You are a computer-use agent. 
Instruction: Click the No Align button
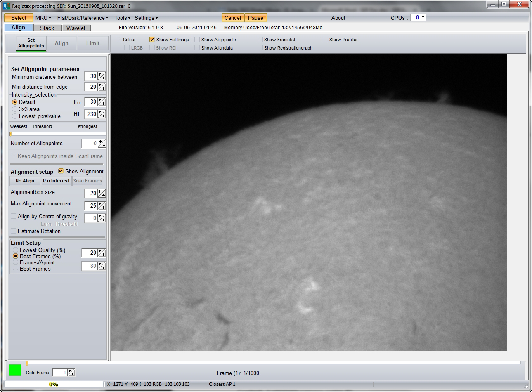[25, 181]
